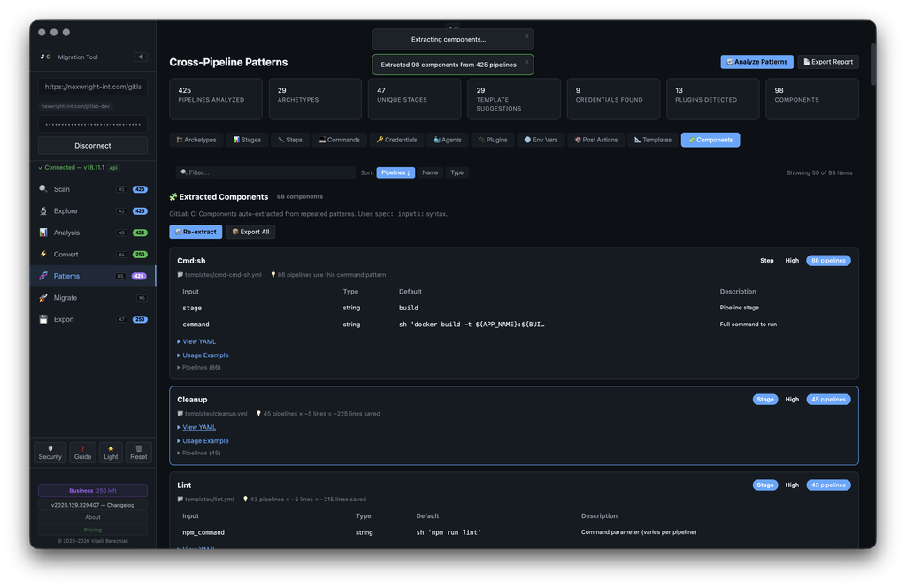
Task: Switch to Archetypes tab
Action: click(x=196, y=140)
